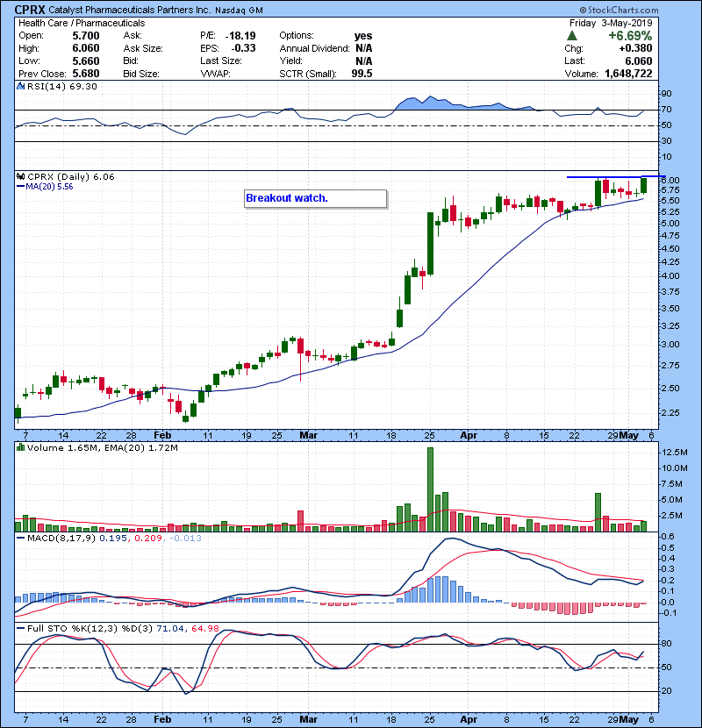Click the Prev Close value 5.680

pos(86,74)
